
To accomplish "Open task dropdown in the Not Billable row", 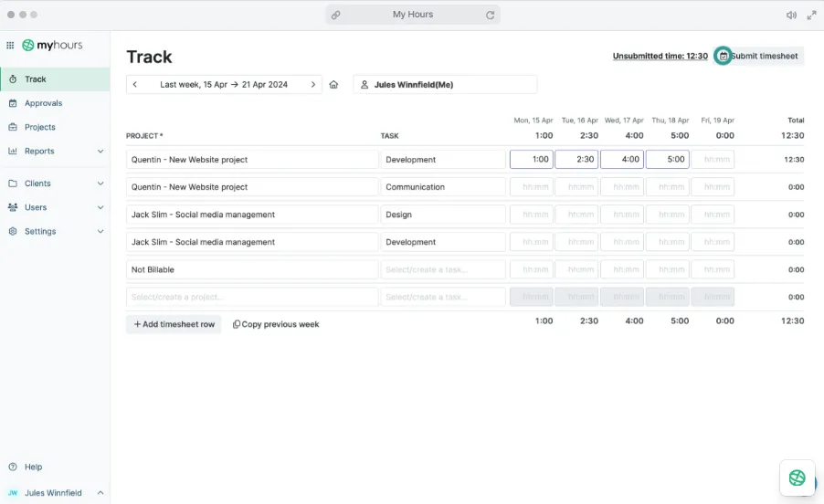I will [443, 270].
